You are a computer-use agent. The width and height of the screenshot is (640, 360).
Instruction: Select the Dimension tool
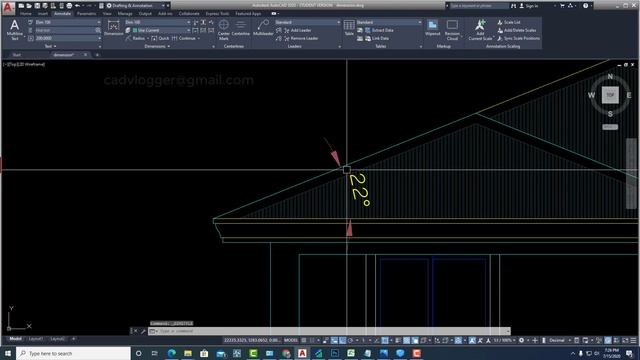(113, 28)
